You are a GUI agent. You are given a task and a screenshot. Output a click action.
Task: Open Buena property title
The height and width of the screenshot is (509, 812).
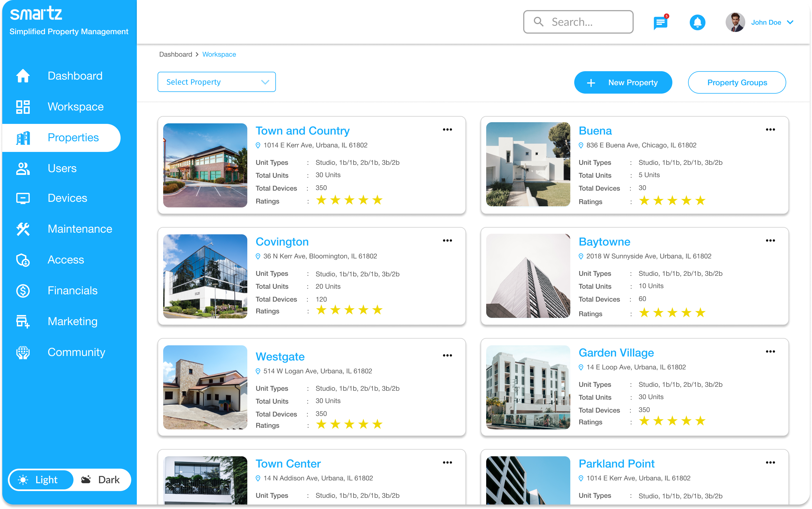coord(595,131)
